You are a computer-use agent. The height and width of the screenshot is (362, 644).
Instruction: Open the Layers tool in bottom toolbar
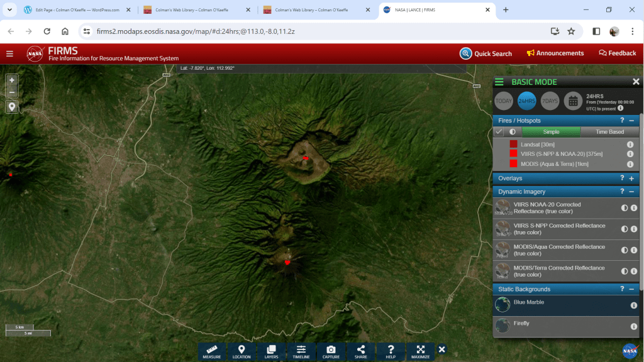(271, 351)
